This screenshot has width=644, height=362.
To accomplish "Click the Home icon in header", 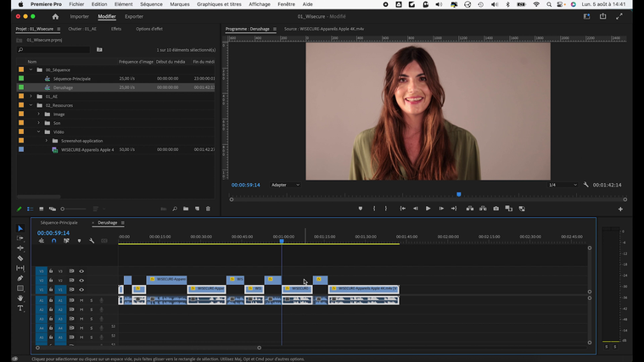I will [x=55, y=16].
